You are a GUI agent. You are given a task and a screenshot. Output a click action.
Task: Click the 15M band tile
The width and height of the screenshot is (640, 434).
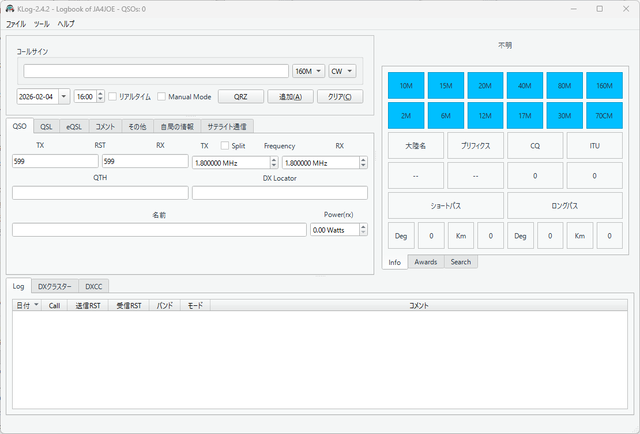[446, 85]
